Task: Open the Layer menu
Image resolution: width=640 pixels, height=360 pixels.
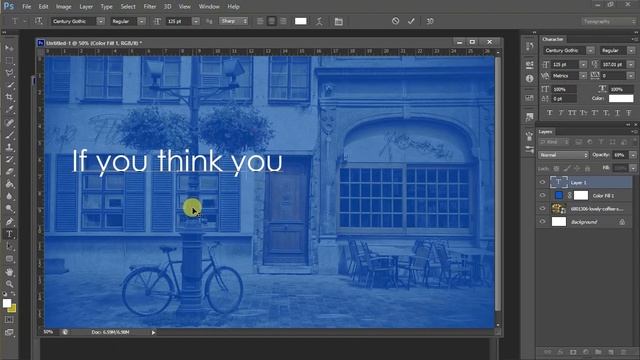Action: tap(86, 7)
